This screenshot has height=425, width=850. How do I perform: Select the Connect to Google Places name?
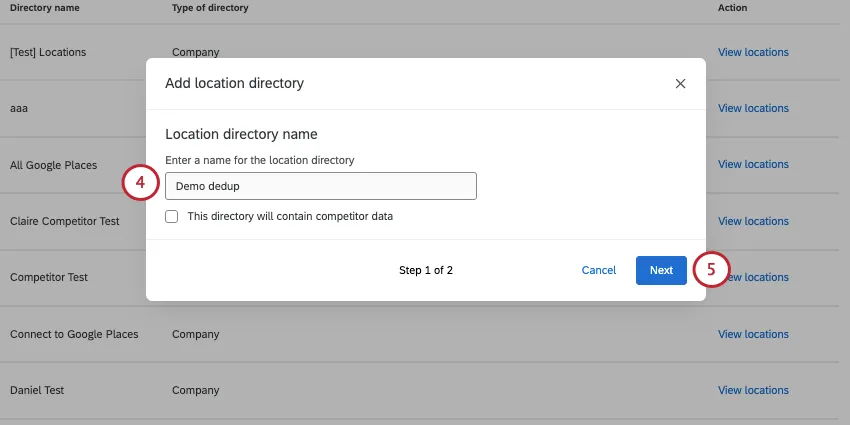pos(74,334)
